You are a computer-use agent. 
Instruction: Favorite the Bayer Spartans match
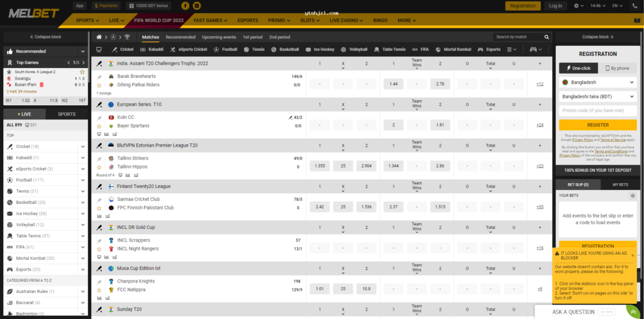coord(99,126)
